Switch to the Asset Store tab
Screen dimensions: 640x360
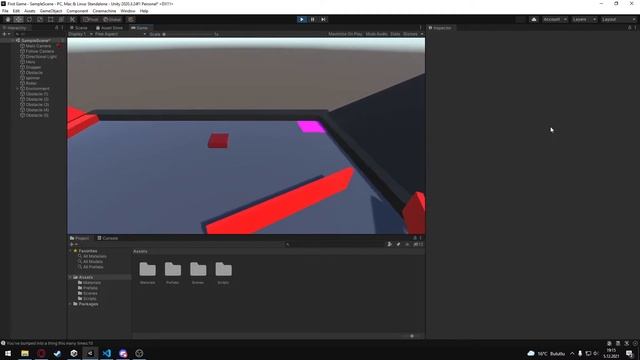point(109,28)
